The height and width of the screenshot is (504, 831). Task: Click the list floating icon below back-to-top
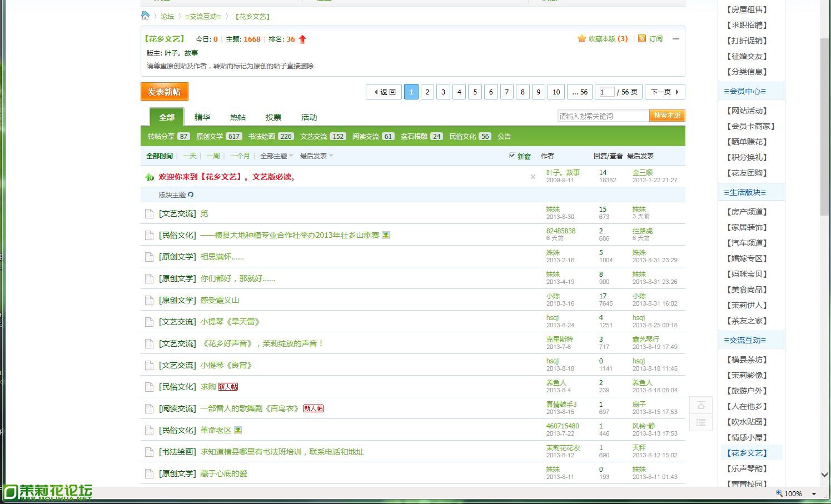point(701,423)
